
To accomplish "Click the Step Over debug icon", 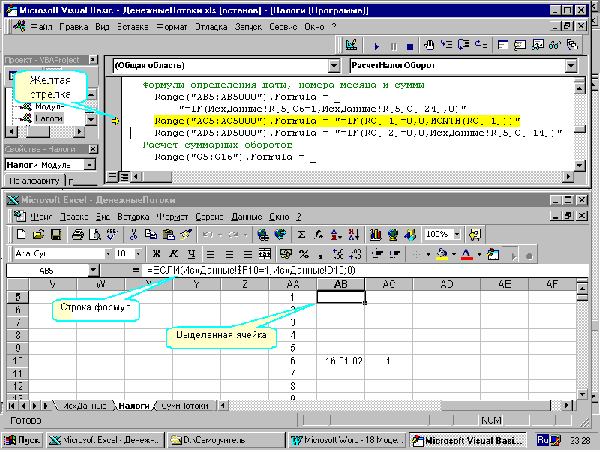I will 463,45.
